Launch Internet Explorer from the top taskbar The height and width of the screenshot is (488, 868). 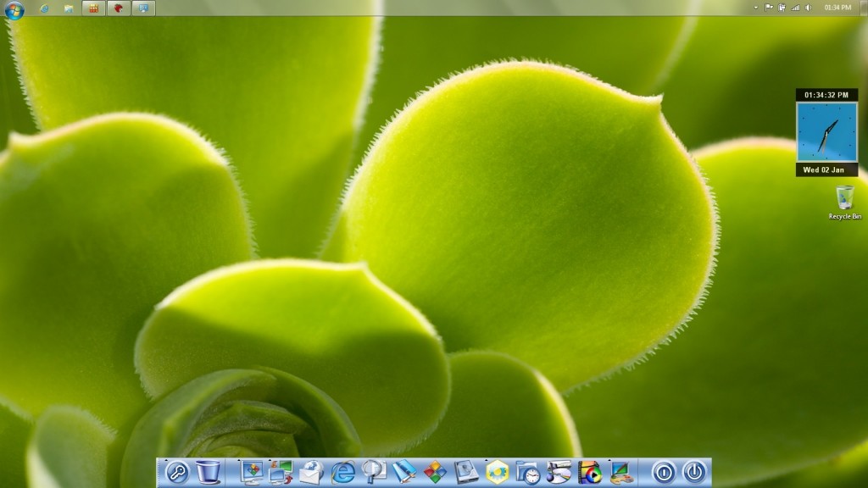pos(44,8)
